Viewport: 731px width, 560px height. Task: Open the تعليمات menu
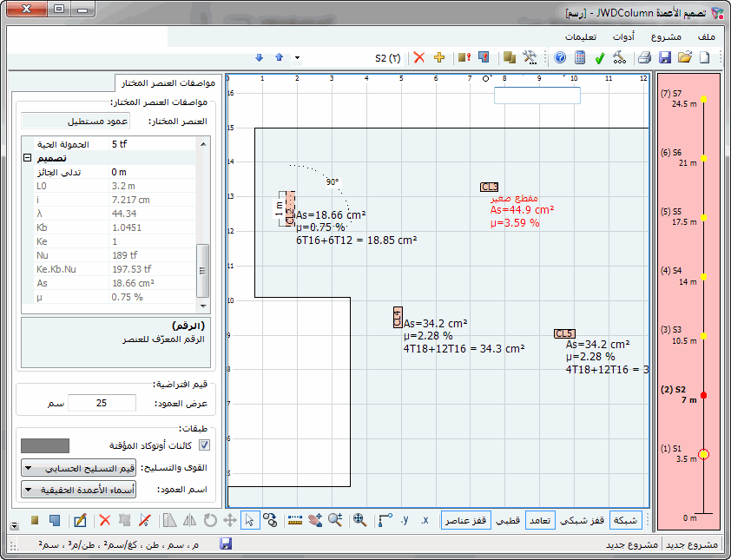point(580,36)
